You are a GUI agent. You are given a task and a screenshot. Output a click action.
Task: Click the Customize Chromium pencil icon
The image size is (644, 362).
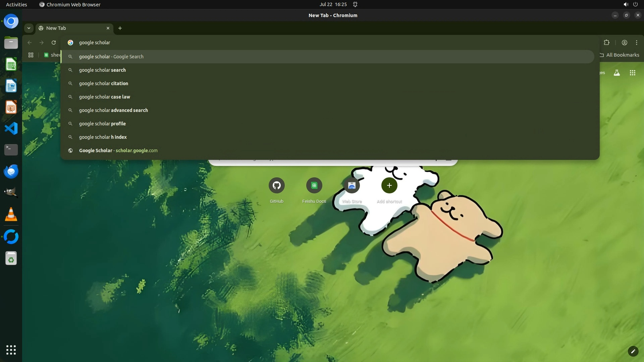(x=633, y=351)
